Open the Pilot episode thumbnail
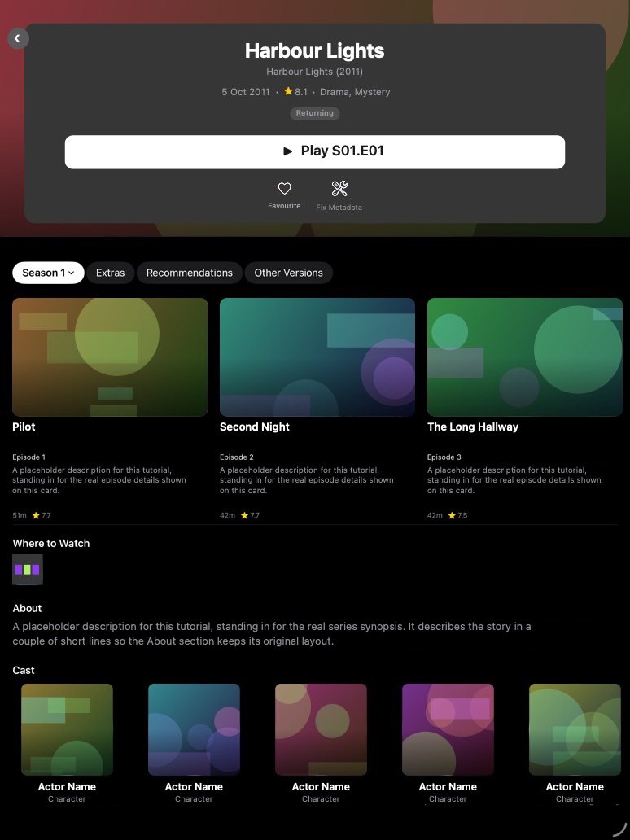The image size is (630, 840). pyautogui.click(x=110, y=357)
